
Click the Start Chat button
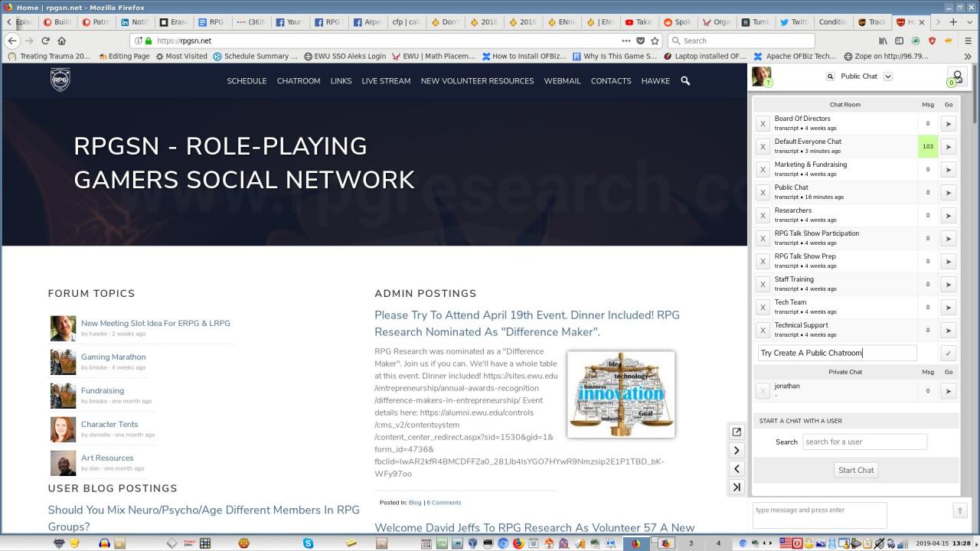[855, 470]
